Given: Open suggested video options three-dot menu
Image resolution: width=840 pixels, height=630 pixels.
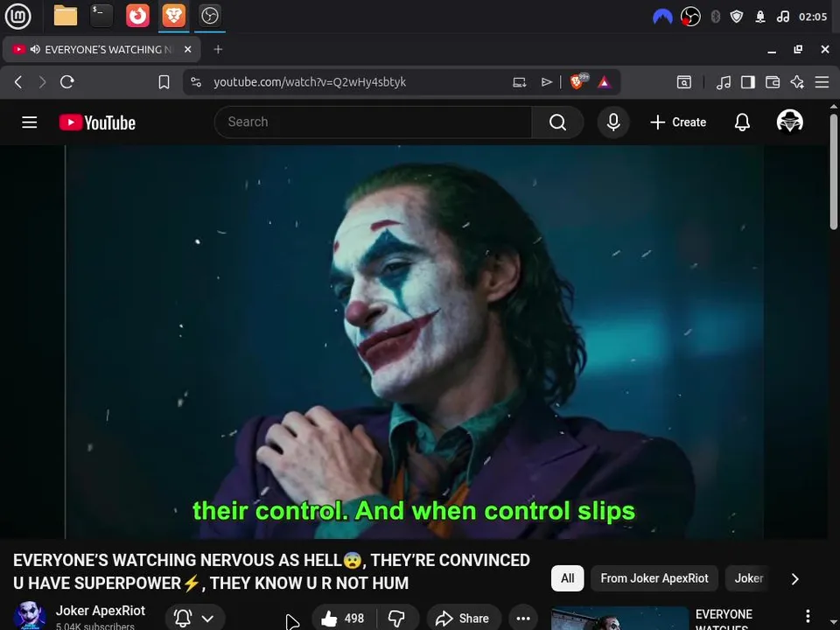Looking at the screenshot, I should (x=808, y=616).
